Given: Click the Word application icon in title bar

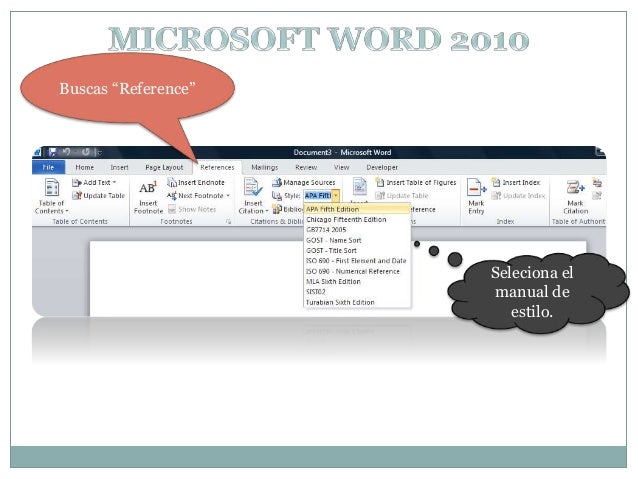Looking at the screenshot, I should 37,152.
